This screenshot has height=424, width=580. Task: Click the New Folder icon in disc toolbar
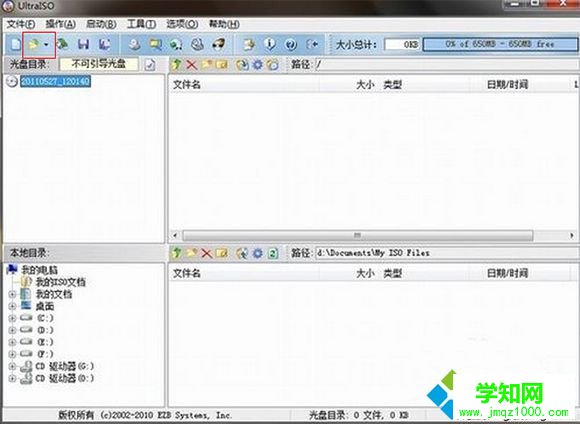pos(206,65)
